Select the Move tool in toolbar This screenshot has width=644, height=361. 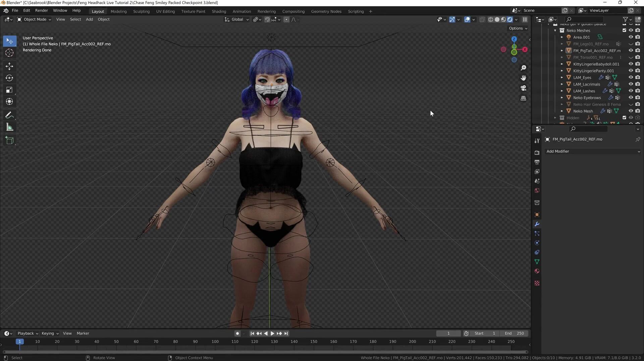(x=9, y=66)
